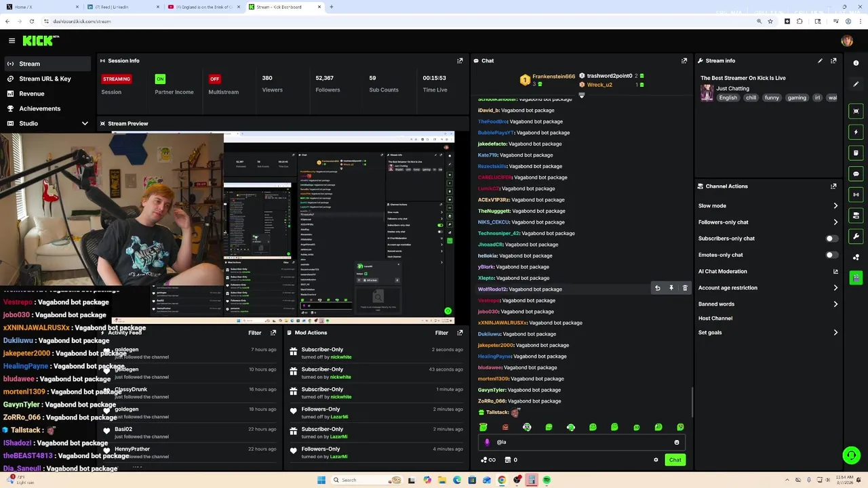Image resolution: width=868 pixels, height=488 pixels.
Task: Pop out the Stream info panel
Action: click(833, 60)
